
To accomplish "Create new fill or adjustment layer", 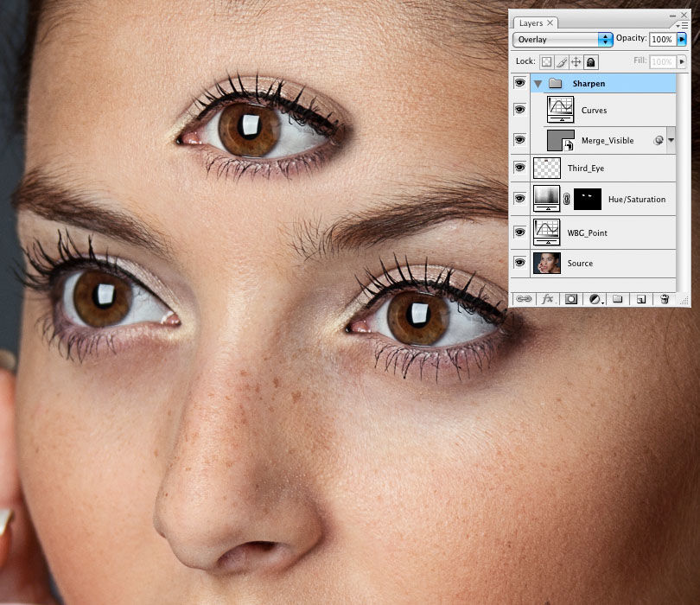I will [x=595, y=299].
